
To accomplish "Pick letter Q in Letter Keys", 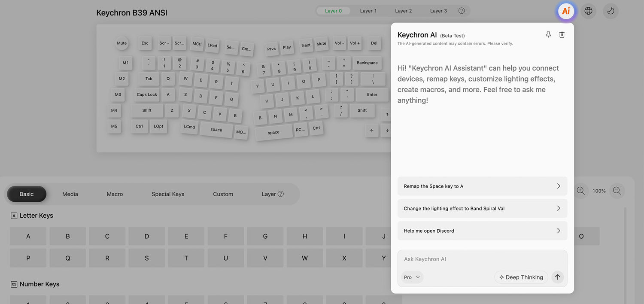I will pyautogui.click(x=68, y=258).
